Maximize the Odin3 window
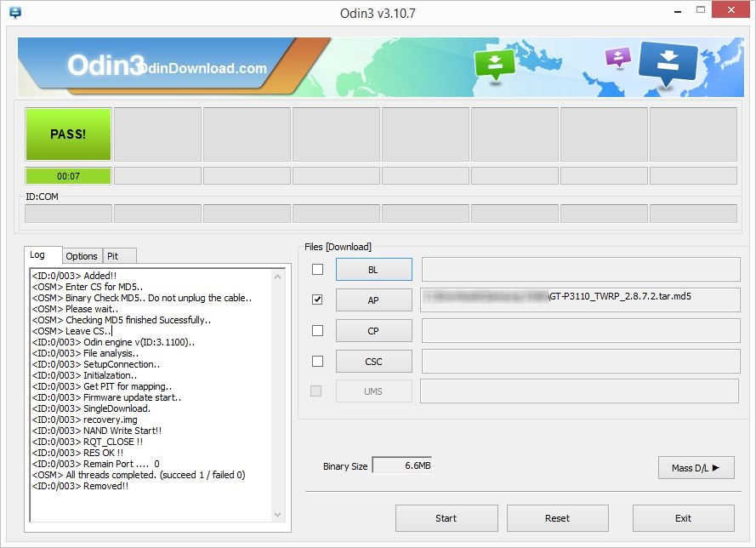 [701, 9]
